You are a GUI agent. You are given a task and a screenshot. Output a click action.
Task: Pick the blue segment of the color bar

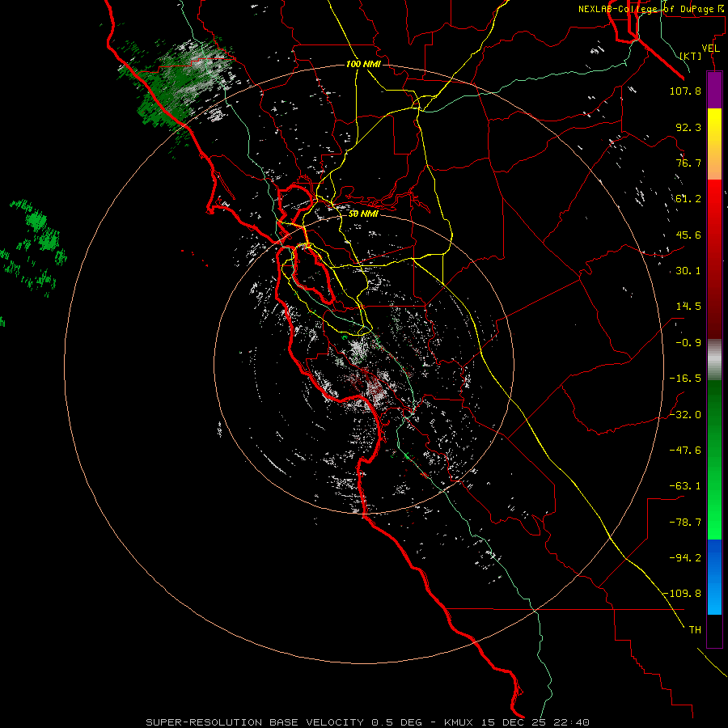point(714,577)
